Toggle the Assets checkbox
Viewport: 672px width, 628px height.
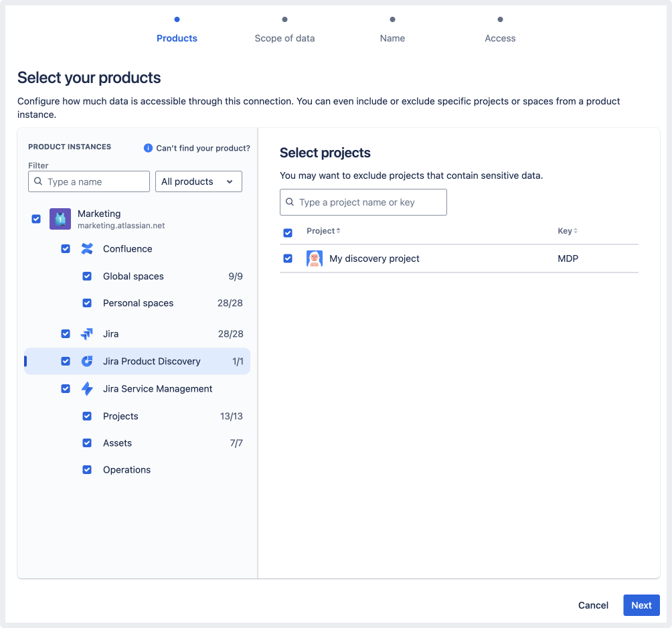tap(87, 443)
